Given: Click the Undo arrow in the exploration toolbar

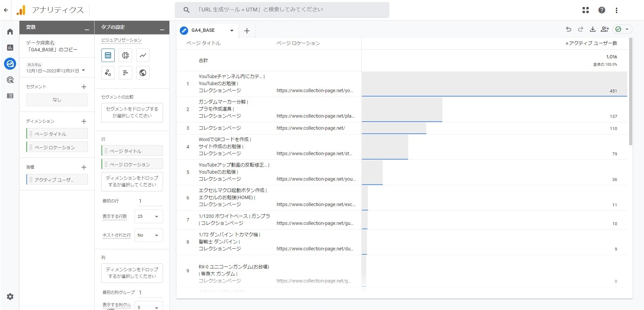Looking at the screenshot, I should tap(569, 29).
